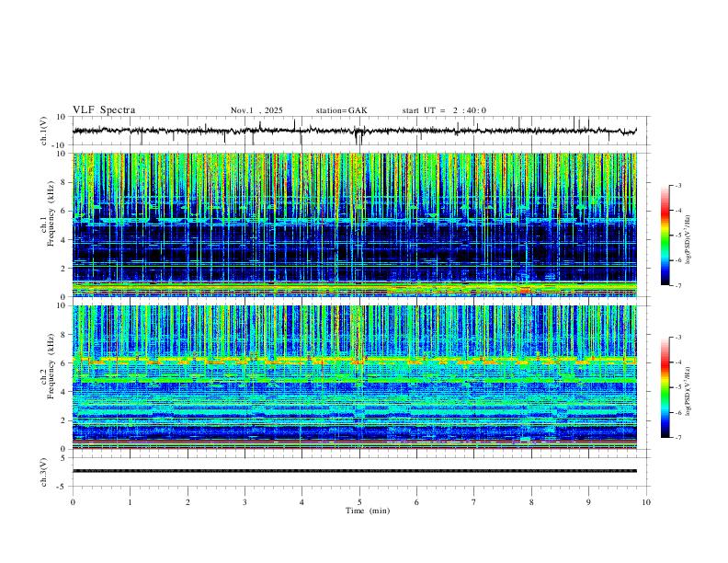
Task: Click the ch.1 "Frequency (kHz)" axis label
Action: coord(51,213)
